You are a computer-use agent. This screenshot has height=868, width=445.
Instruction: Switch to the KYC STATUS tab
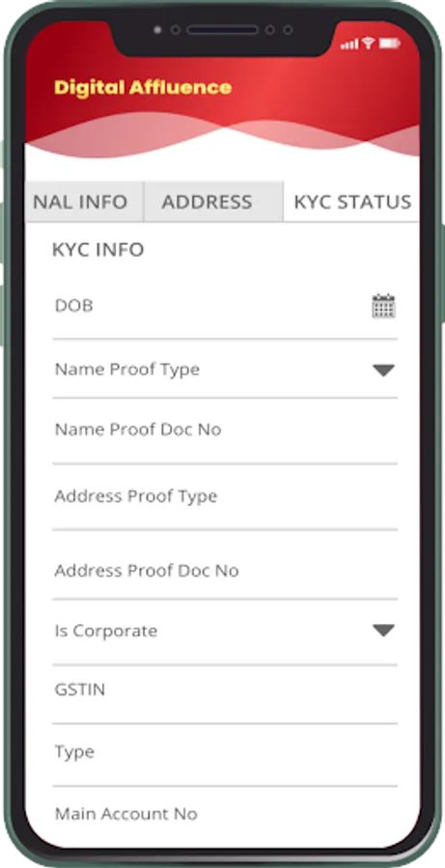click(x=351, y=202)
